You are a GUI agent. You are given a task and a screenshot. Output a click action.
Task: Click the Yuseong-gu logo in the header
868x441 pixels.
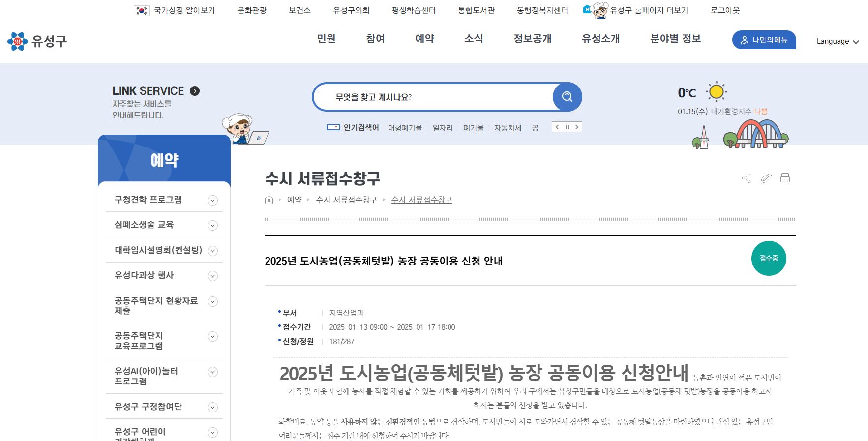(x=37, y=41)
